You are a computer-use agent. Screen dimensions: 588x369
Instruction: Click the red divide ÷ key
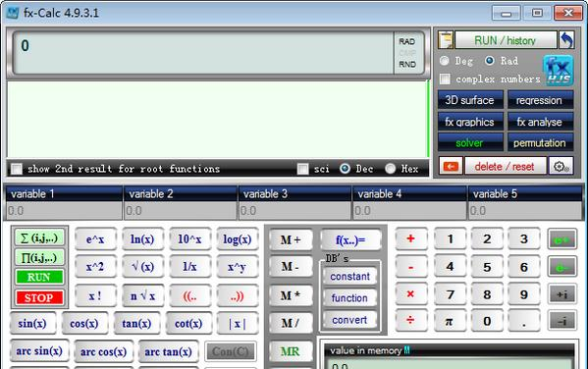click(x=410, y=321)
